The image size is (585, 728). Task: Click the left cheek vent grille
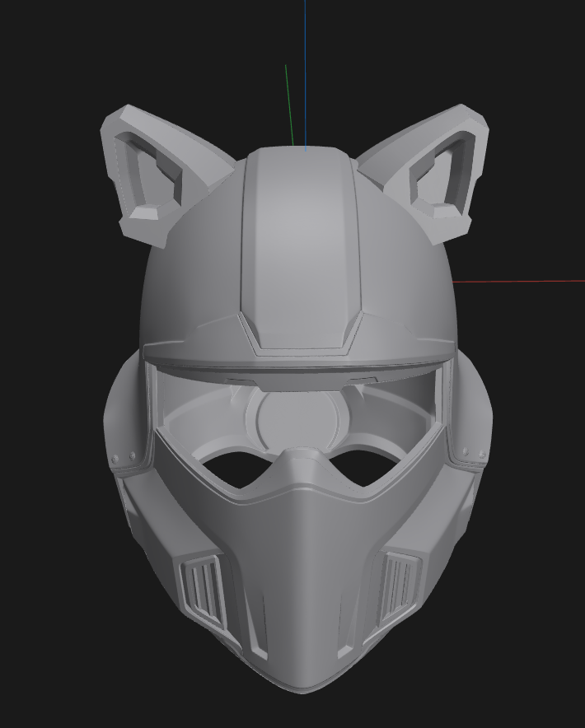(203, 592)
